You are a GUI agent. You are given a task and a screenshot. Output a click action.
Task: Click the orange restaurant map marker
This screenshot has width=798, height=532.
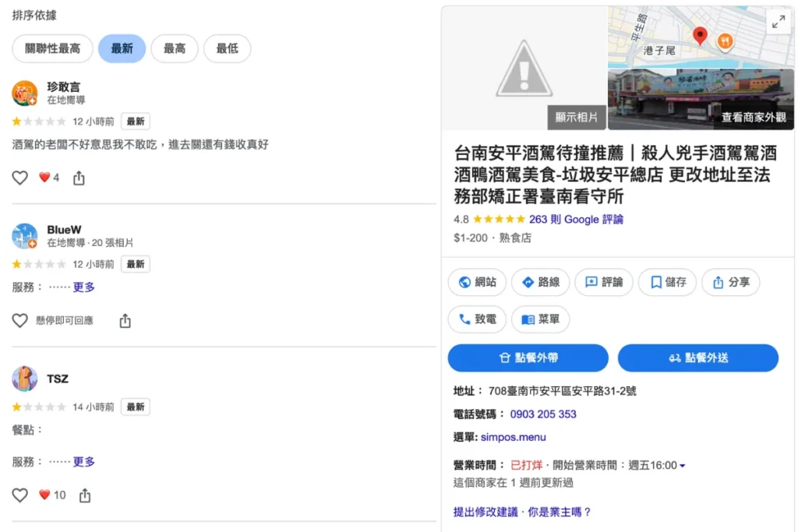726,41
